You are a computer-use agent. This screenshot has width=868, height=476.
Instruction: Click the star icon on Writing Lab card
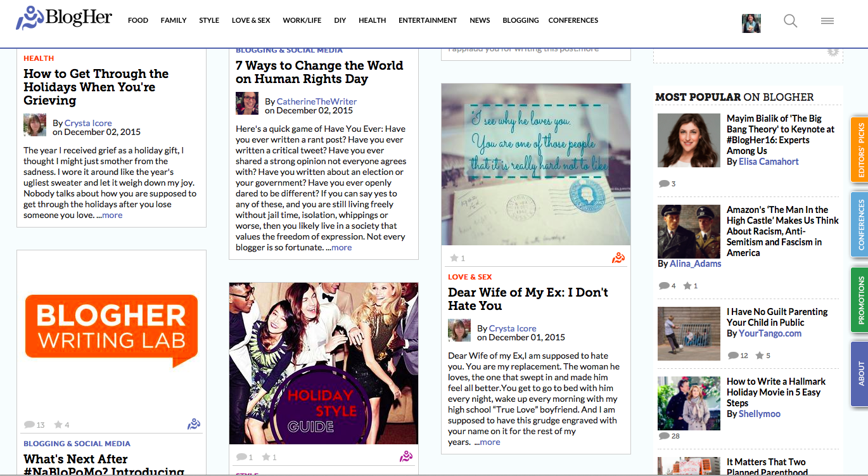point(58,425)
